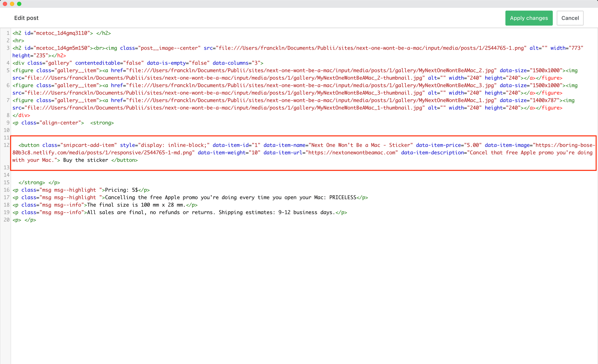Screen dimensions: 598x364
Task: Click the data-item-id attribute
Action: click(x=231, y=145)
